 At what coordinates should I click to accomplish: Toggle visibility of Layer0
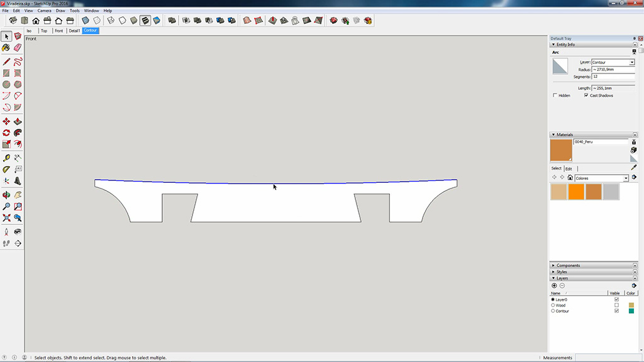pos(616,299)
